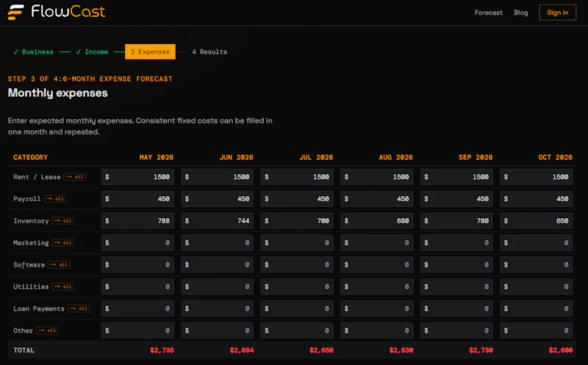Edit Other for May 2026
Screen dimensions: 588x365
point(137,330)
